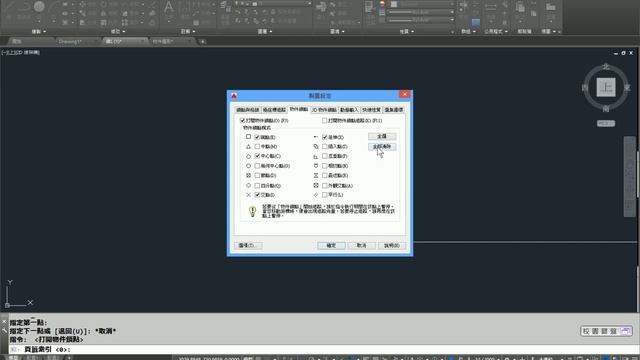Image resolution: width=640 pixels, height=360 pixels.
Task: Check the 最近點(R) nearest snap
Action: tap(325, 175)
